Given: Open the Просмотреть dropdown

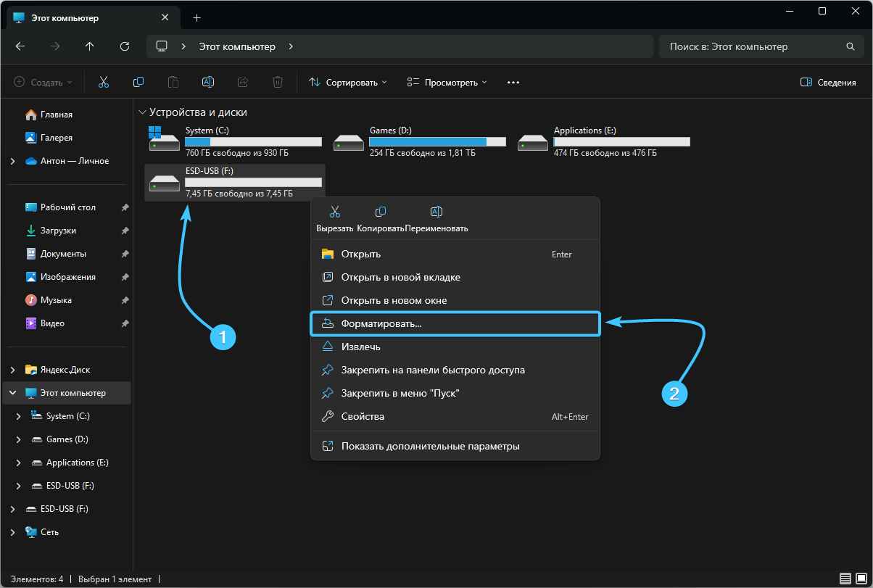Looking at the screenshot, I should (x=447, y=83).
